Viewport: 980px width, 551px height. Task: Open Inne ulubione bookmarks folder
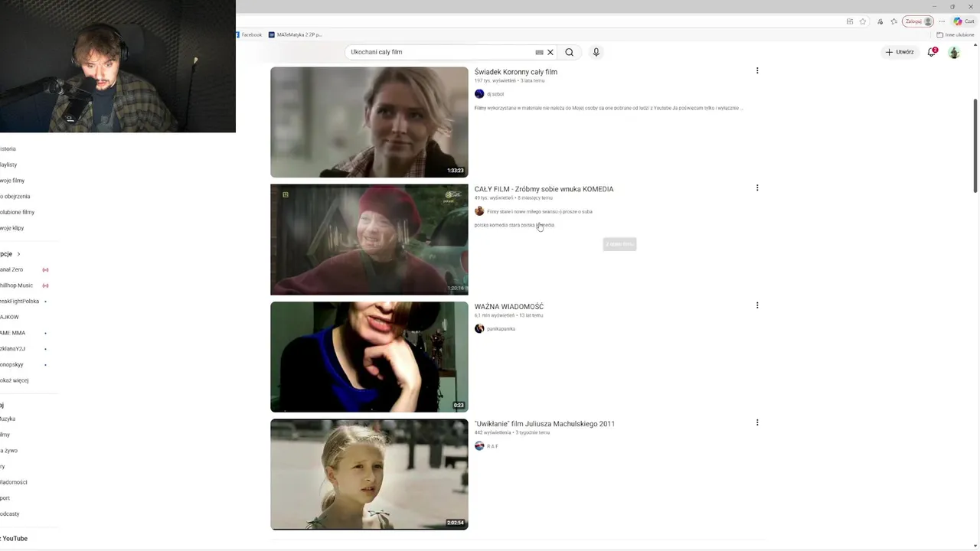(x=955, y=34)
